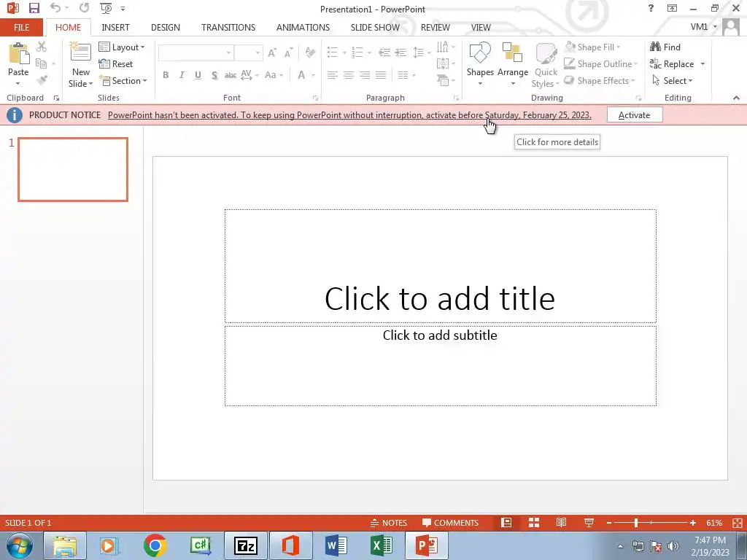Click the Repeat icon in title bar
747x560 pixels.
(85, 7)
